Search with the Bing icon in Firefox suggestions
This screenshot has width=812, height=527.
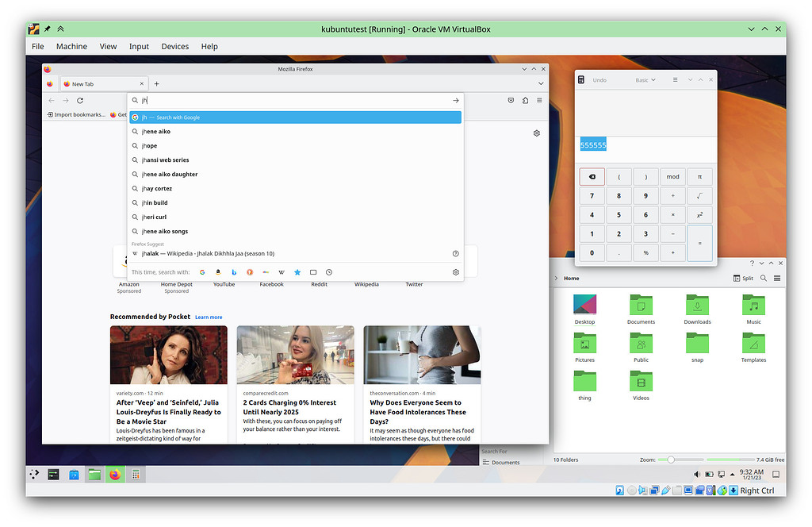point(233,271)
